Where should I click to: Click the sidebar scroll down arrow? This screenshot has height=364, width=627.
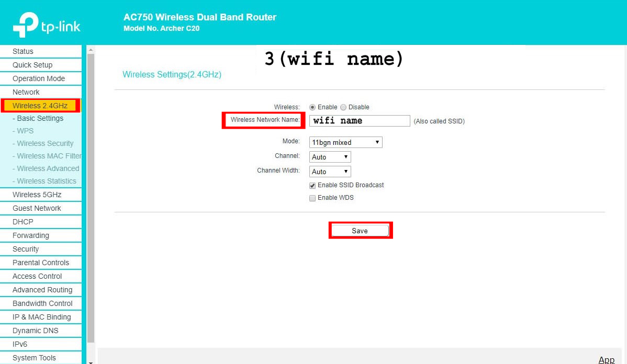point(91,361)
